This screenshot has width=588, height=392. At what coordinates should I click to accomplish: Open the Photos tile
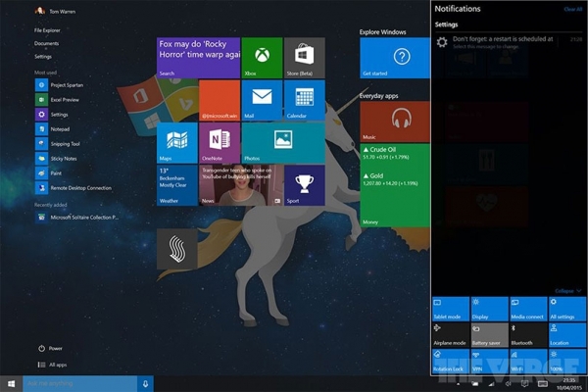coord(283,142)
